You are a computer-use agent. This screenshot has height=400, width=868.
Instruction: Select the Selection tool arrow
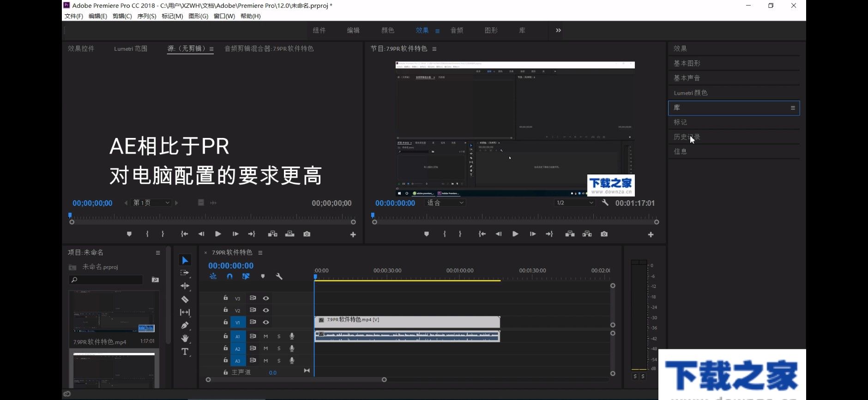click(185, 260)
